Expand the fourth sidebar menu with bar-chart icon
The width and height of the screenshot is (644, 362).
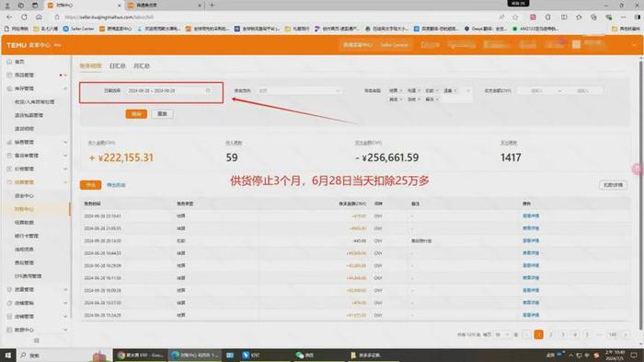(x=36, y=143)
